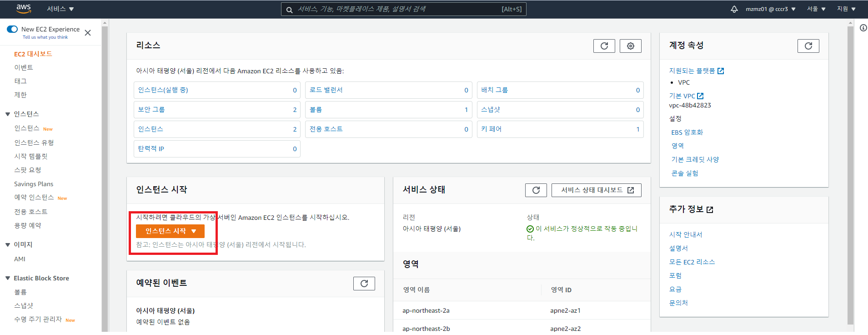Open the notifications bell icon
Viewport: 868px width, 335px height.
pos(734,9)
